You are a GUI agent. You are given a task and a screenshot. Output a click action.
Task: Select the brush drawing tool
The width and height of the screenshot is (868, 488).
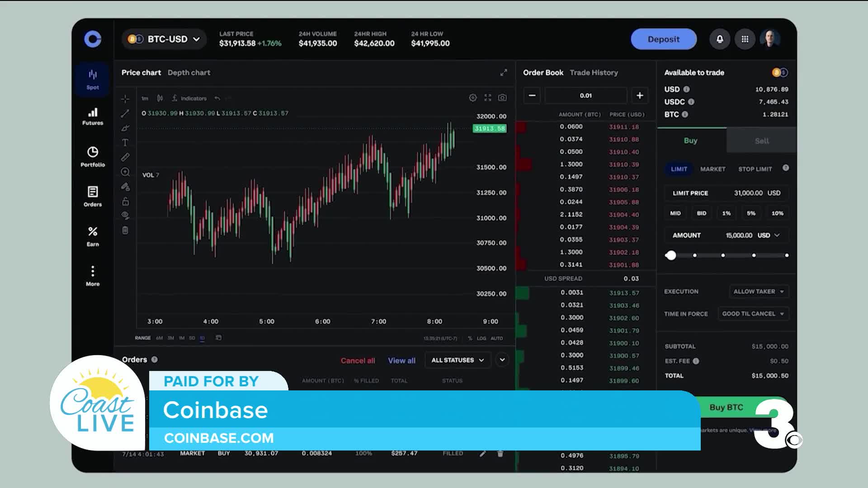tap(125, 128)
